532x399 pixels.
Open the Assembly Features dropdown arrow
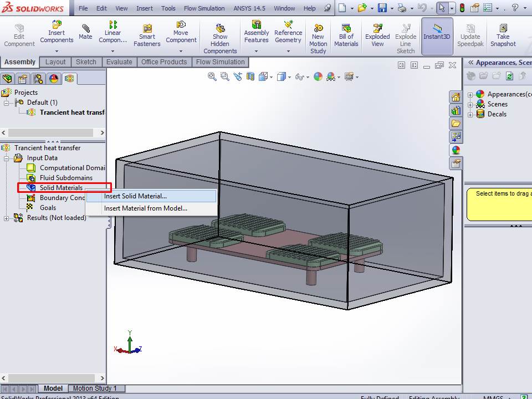[257, 51]
